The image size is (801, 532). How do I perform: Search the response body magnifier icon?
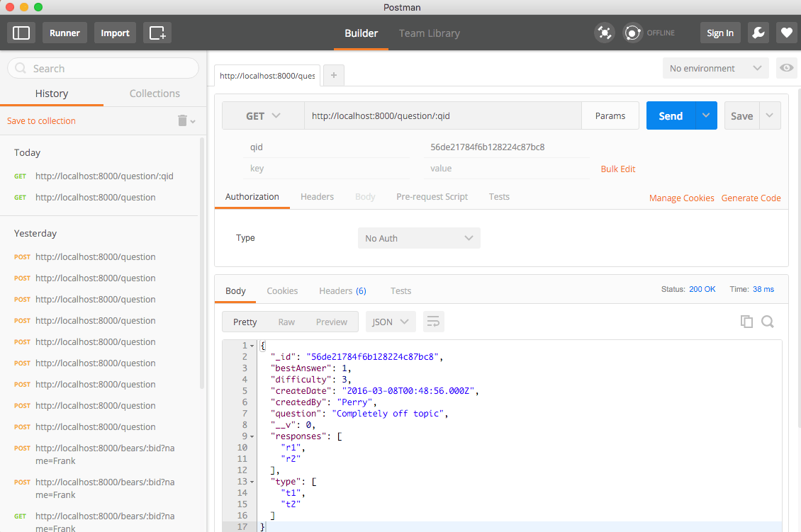tap(768, 322)
